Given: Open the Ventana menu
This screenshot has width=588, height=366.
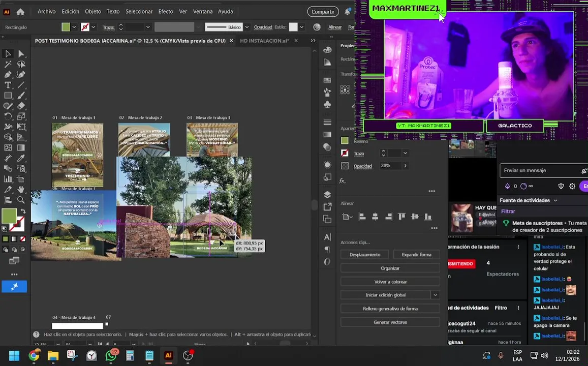Looking at the screenshot, I should click(203, 12).
